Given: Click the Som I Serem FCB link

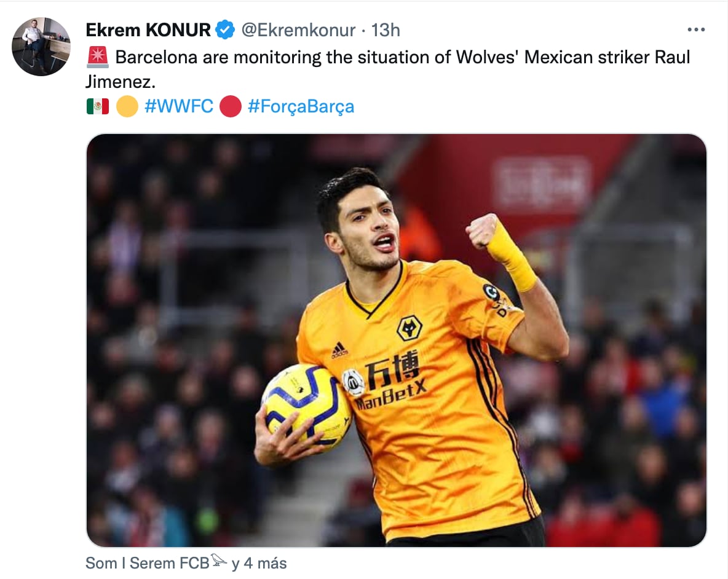Looking at the screenshot, I should click(x=148, y=563).
